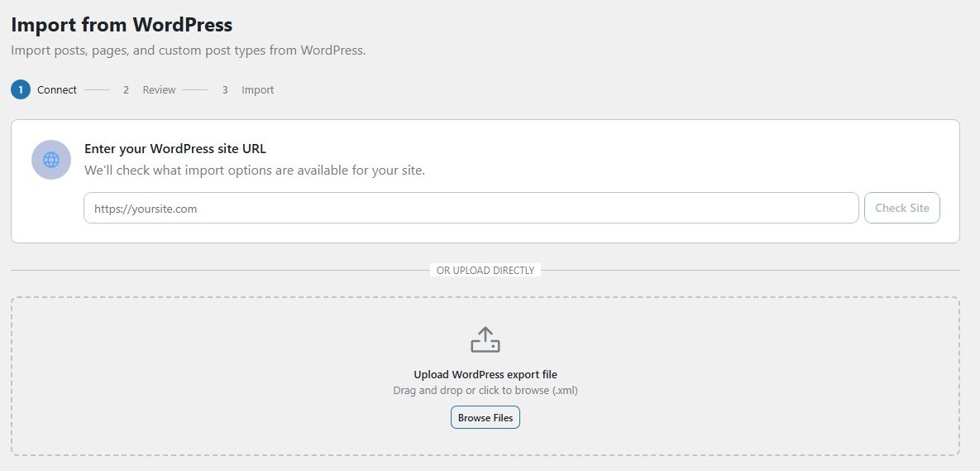
Task: Click the Browse Files button
Action: coord(485,417)
